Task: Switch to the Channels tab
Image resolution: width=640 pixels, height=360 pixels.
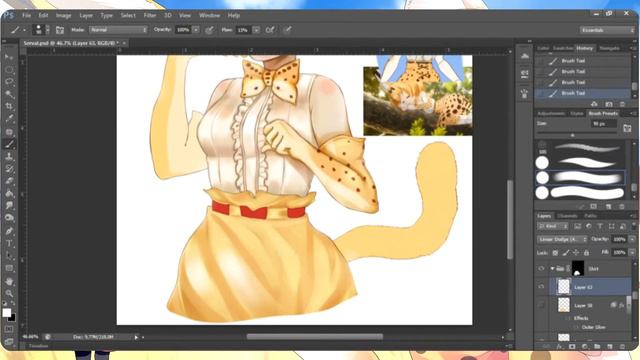Action: point(567,216)
